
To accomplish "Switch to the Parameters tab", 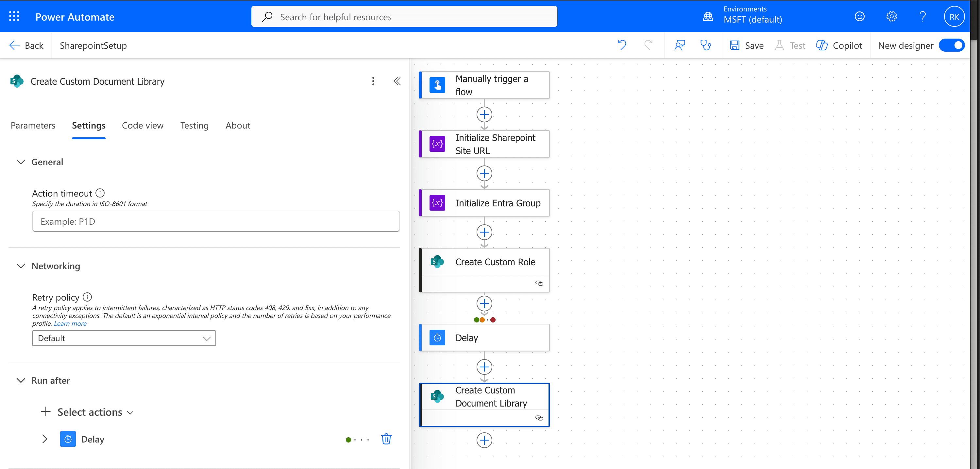I will (33, 125).
